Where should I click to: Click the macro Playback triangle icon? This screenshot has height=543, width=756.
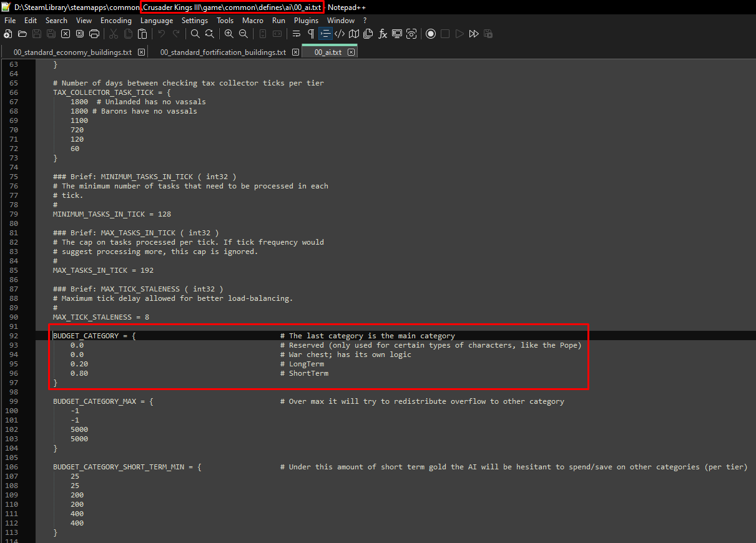459,34
